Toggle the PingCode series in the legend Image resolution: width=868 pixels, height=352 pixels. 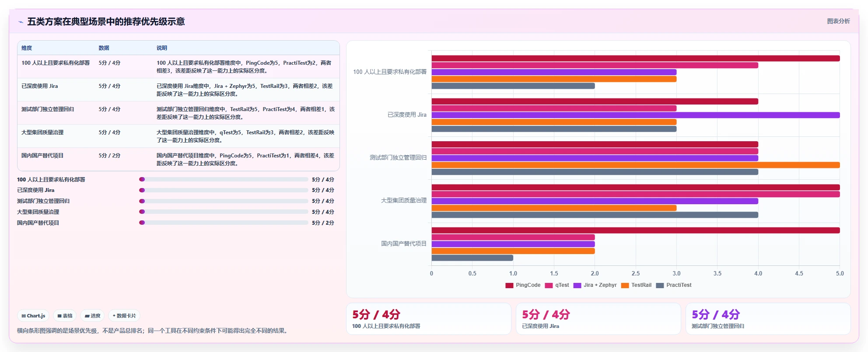point(523,285)
